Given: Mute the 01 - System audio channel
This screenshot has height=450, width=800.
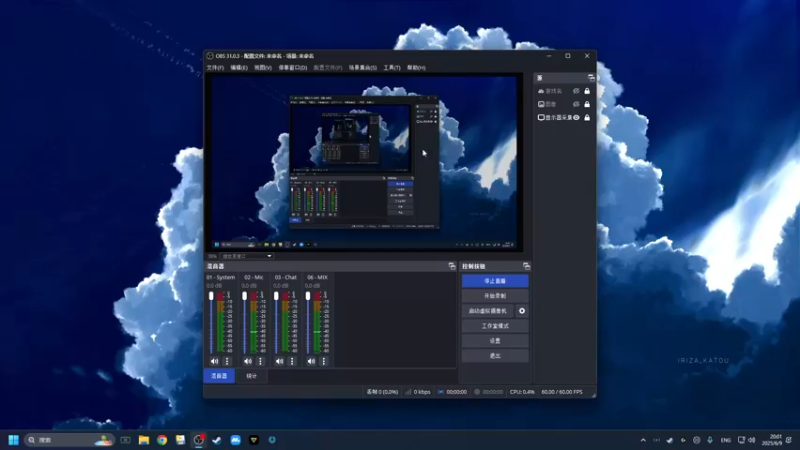Looking at the screenshot, I should click(214, 361).
